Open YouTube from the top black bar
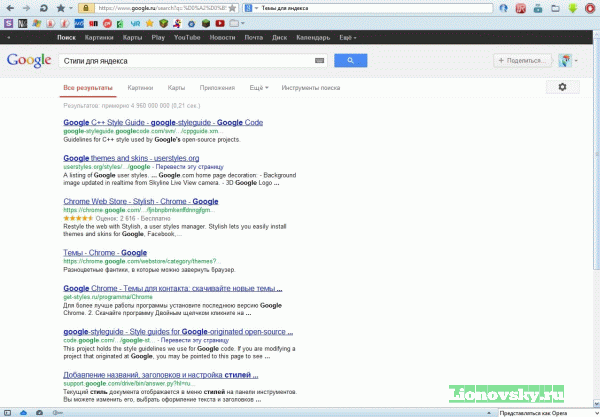The height and width of the screenshot is (417, 600). (x=186, y=36)
